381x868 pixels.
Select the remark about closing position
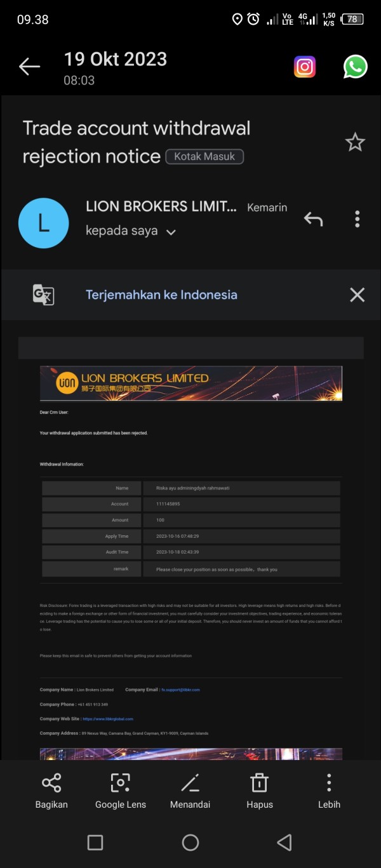click(x=217, y=570)
